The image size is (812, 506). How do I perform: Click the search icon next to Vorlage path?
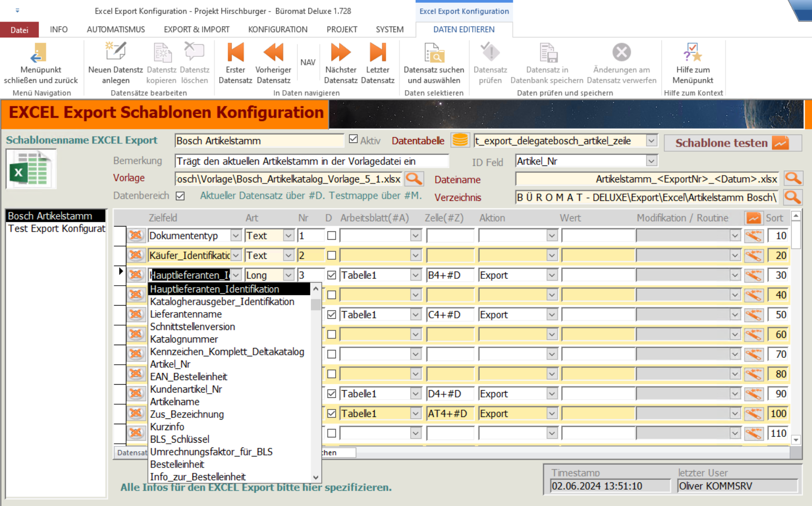414,179
